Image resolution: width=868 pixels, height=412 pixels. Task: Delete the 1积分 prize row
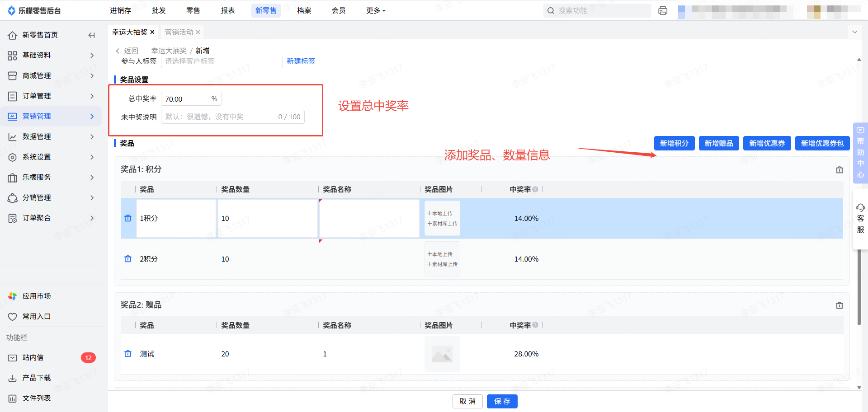(128, 218)
